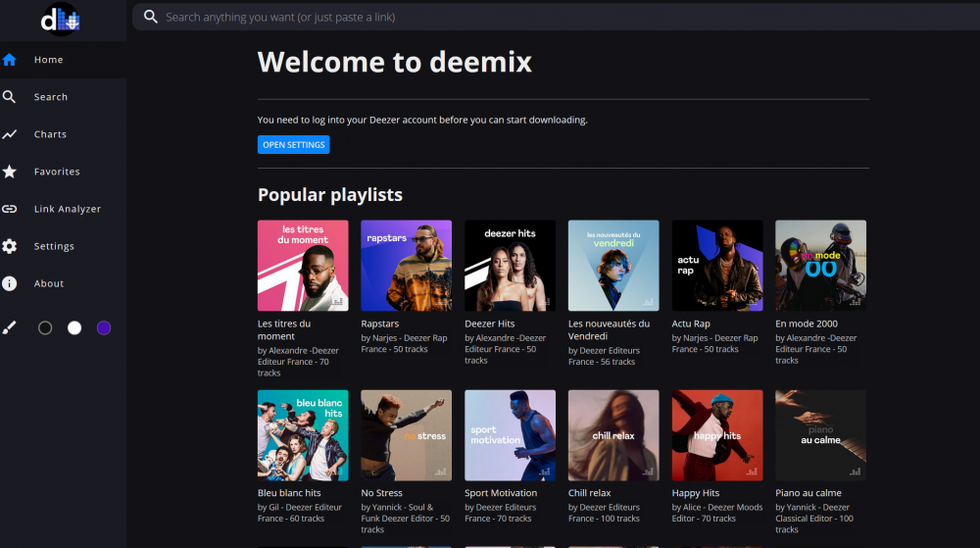Select the purple theme circle swatch

[x=104, y=328]
